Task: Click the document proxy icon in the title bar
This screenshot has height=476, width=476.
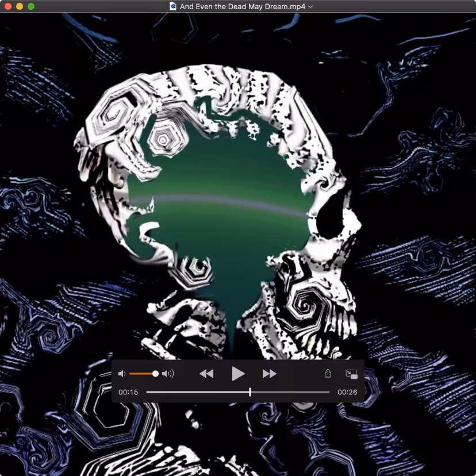Action: coord(173,6)
